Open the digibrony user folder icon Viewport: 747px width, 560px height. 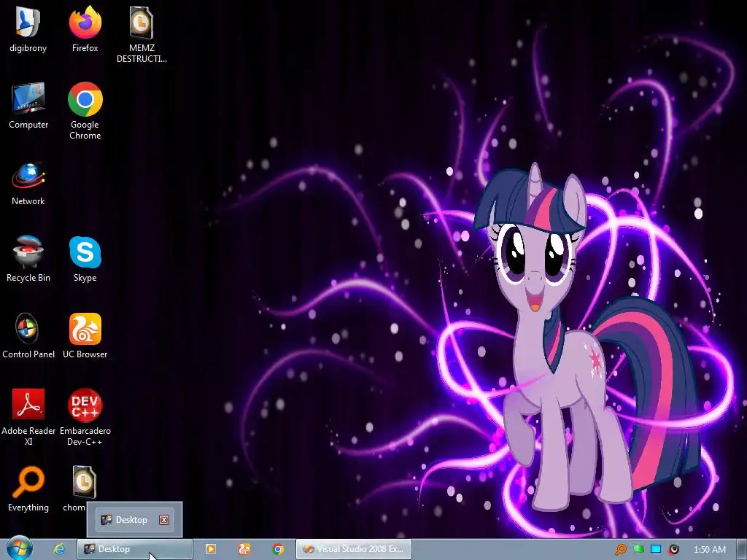click(x=28, y=28)
